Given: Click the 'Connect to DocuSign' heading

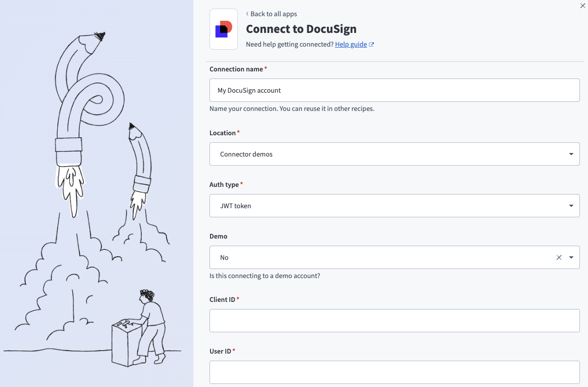Looking at the screenshot, I should click(301, 29).
